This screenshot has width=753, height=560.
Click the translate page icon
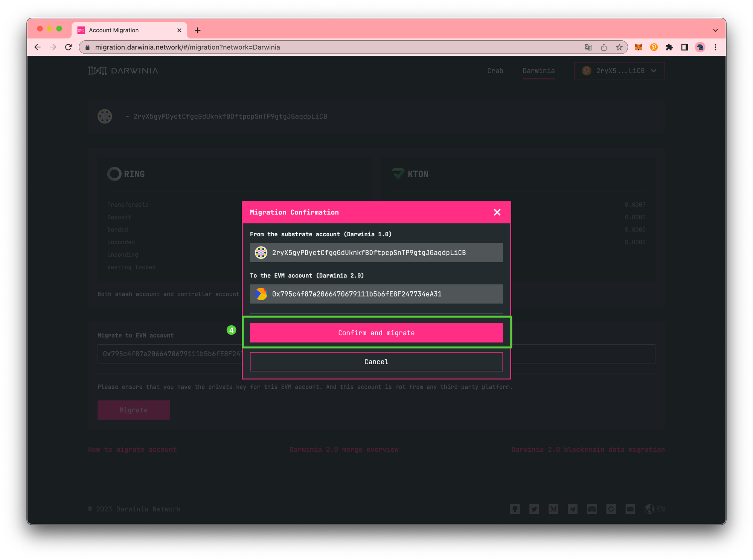(588, 47)
